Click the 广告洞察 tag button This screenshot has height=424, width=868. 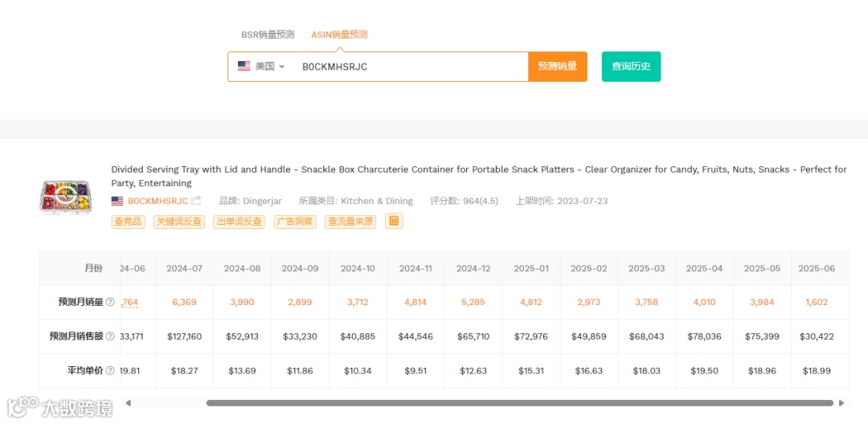[295, 222]
